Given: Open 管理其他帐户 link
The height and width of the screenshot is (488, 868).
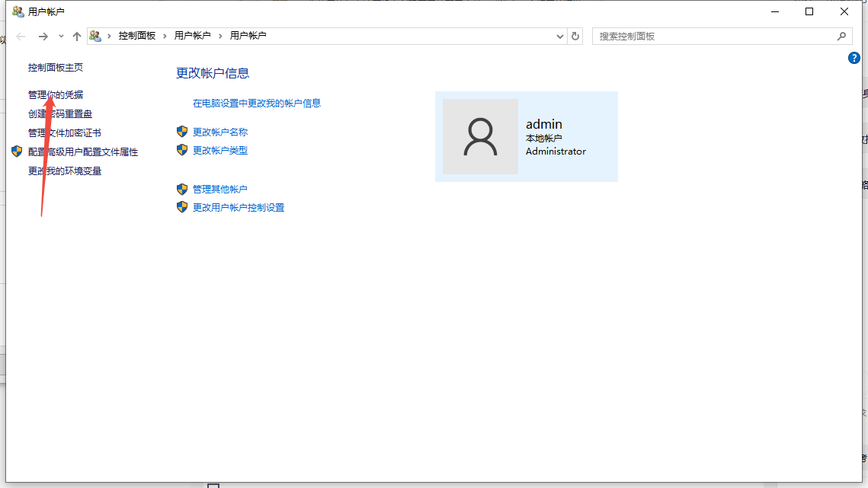Looking at the screenshot, I should (219, 190).
